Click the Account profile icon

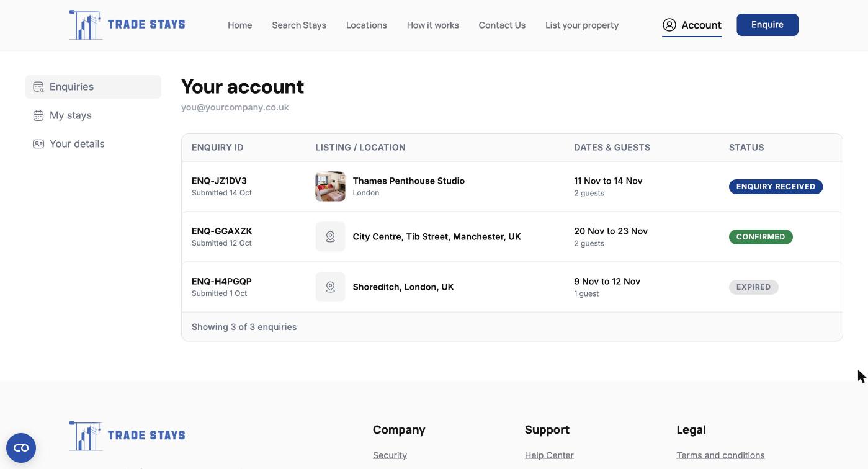(x=669, y=25)
